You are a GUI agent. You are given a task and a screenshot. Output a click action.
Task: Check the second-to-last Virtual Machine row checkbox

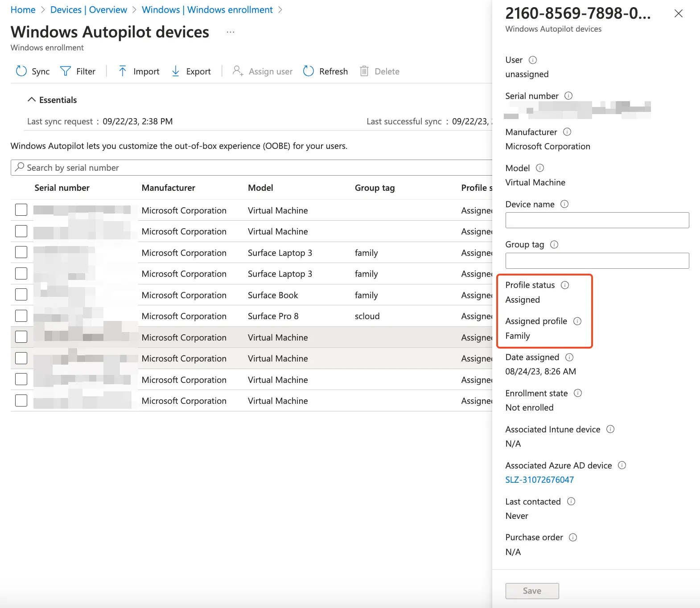[x=21, y=379]
